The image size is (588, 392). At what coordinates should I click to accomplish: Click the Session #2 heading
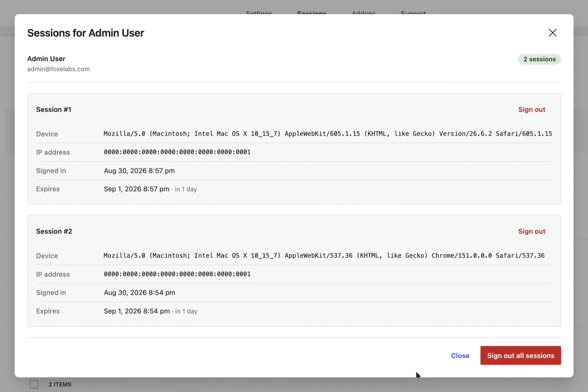54,231
